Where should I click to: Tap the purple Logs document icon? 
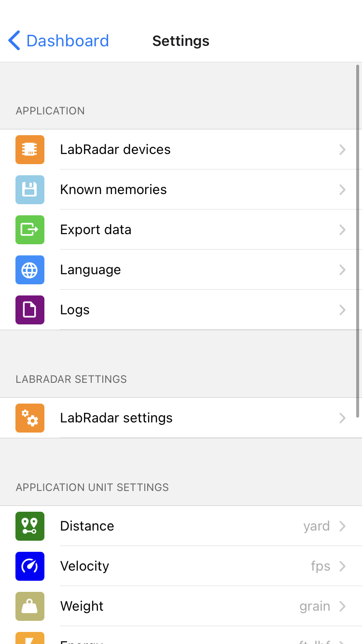pyautogui.click(x=30, y=310)
